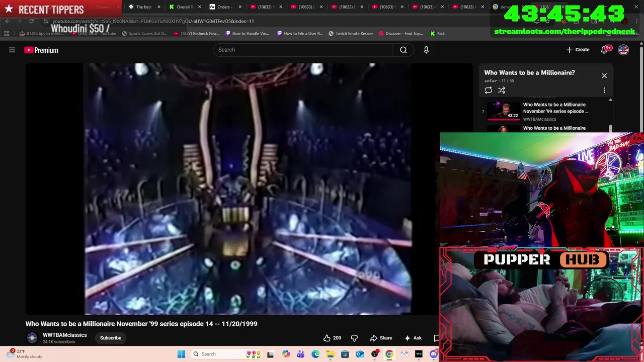The image size is (644, 362).
Task: Close the 'Orders' browser tab
Action: click(x=240, y=7)
